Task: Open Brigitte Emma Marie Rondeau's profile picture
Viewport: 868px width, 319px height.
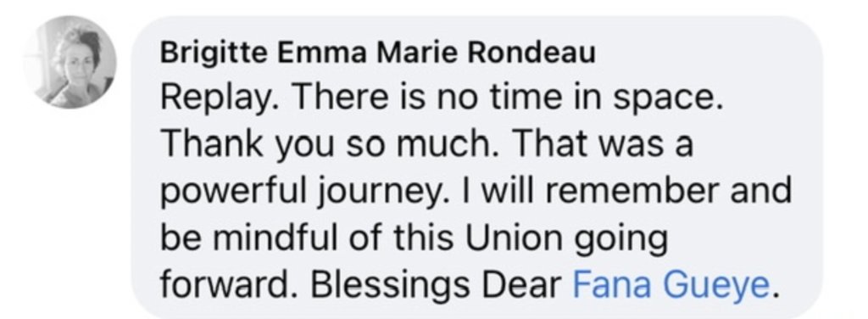Action: (x=70, y=61)
